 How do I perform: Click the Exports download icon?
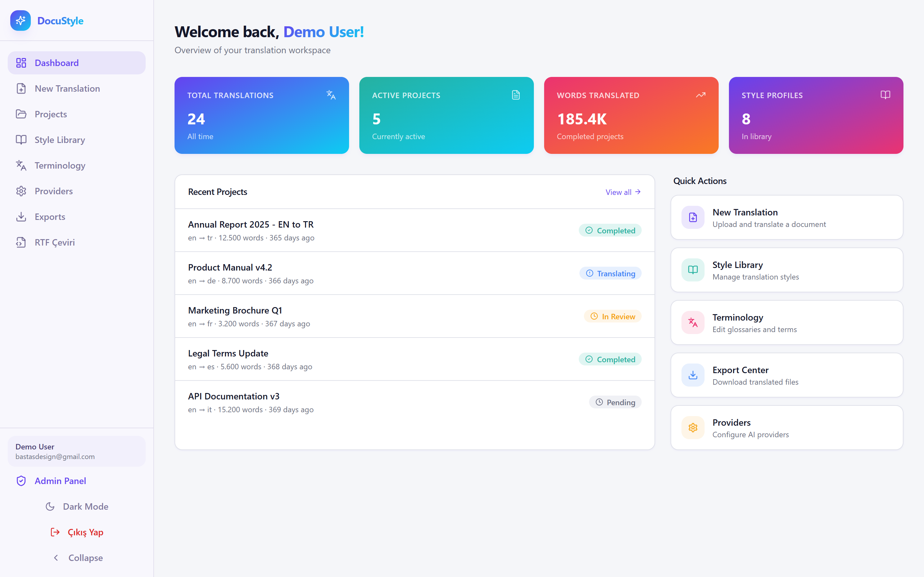(x=21, y=216)
